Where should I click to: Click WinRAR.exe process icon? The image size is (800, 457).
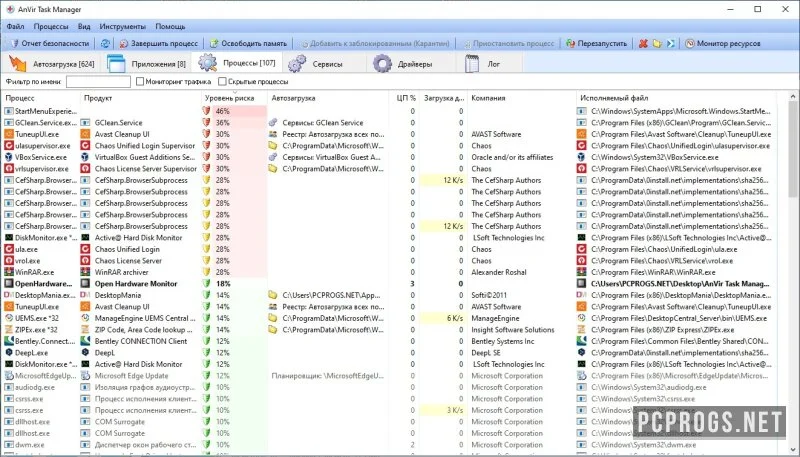(9, 272)
